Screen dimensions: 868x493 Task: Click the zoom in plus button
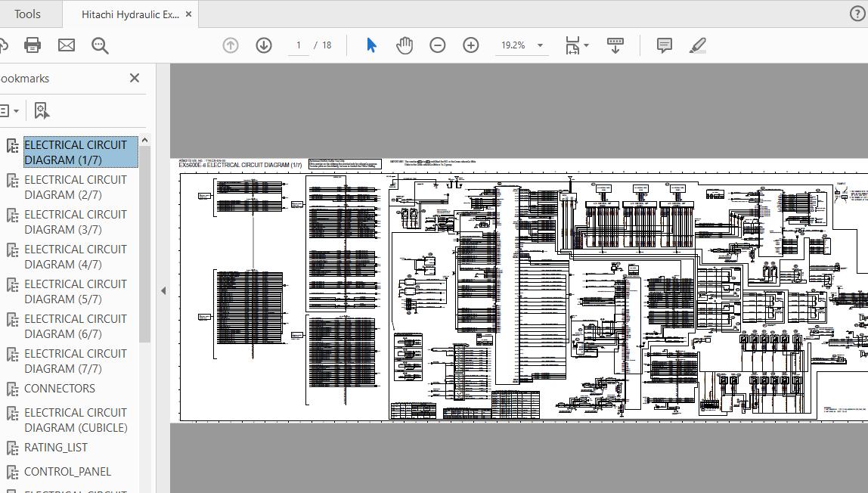(471, 45)
